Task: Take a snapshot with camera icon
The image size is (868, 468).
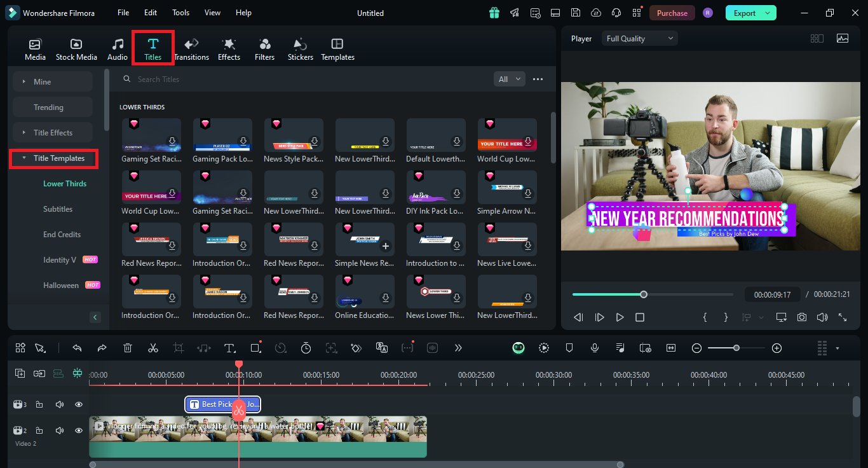Action: coord(803,317)
